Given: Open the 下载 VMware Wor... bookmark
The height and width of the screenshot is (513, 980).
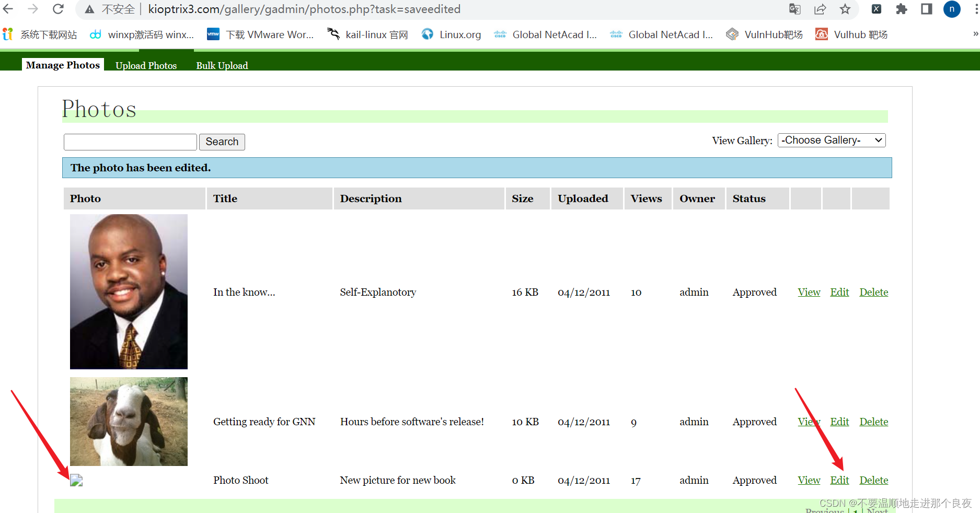Looking at the screenshot, I should click(x=260, y=34).
